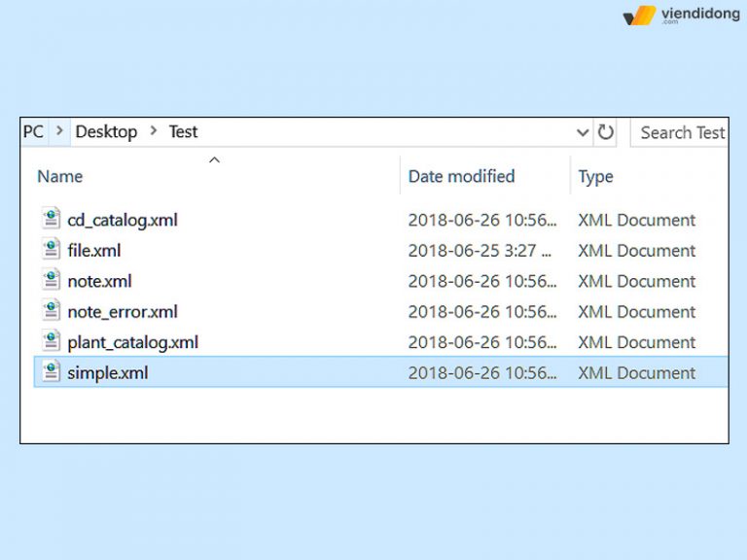The width and height of the screenshot is (747, 560).
Task: Click the Search Test input box
Action: [x=682, y=132]
